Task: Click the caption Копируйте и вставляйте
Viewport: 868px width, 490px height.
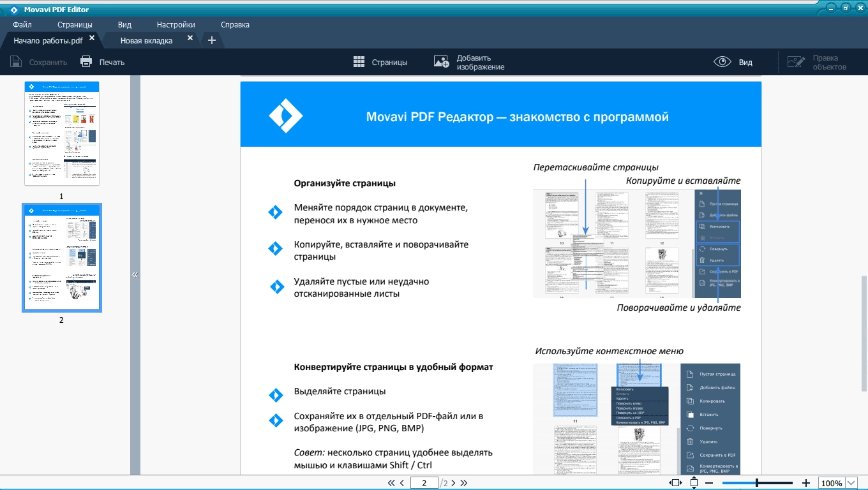Action: (683, 181)
